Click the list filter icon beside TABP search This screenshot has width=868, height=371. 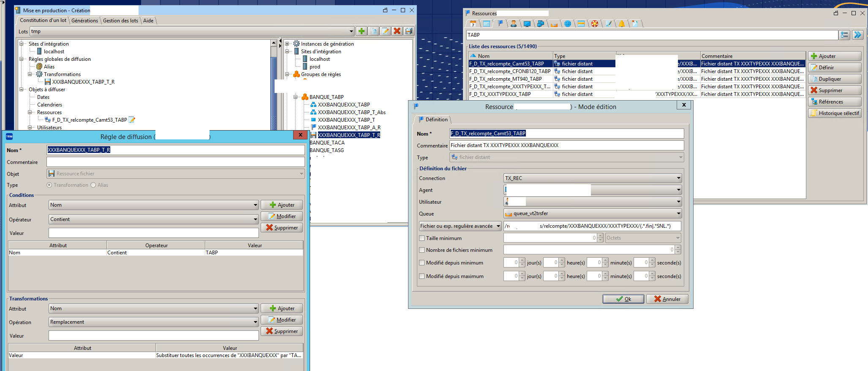(x=844, y=35)
